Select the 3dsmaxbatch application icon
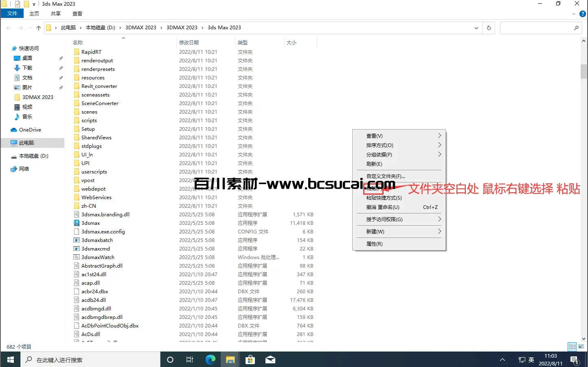The height and width of the screenshot is (367, 588). (76, 240)
